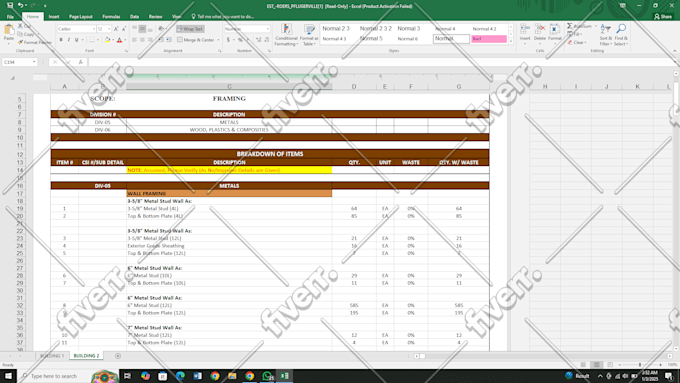
Task: Apply the Normal 5 cell style
Action: pos(371,39)
